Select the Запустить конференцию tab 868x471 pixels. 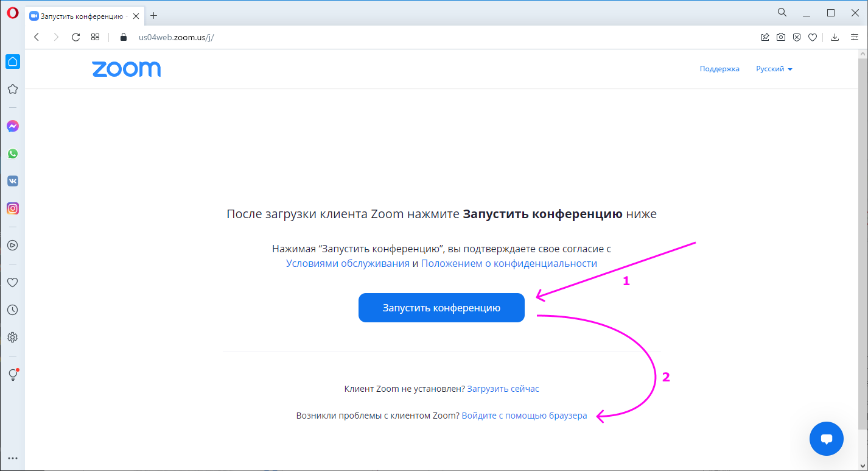pyautogui.click(x=84, y=16)
